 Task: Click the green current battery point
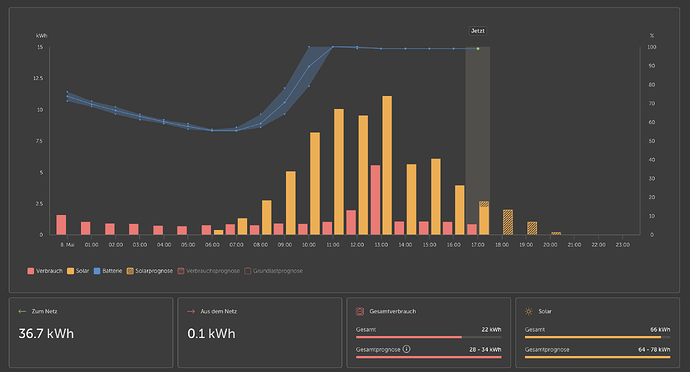point(478,48)
